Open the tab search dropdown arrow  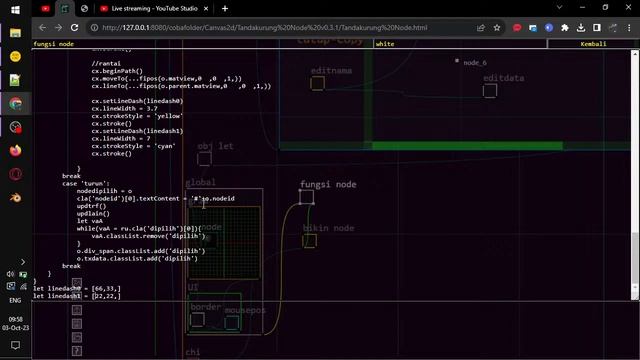[560, 7]
